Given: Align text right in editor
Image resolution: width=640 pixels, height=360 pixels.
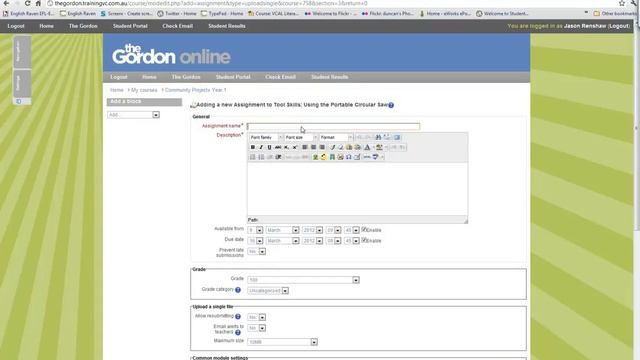Looking at the screenshot, I should [x=322, y=147].
